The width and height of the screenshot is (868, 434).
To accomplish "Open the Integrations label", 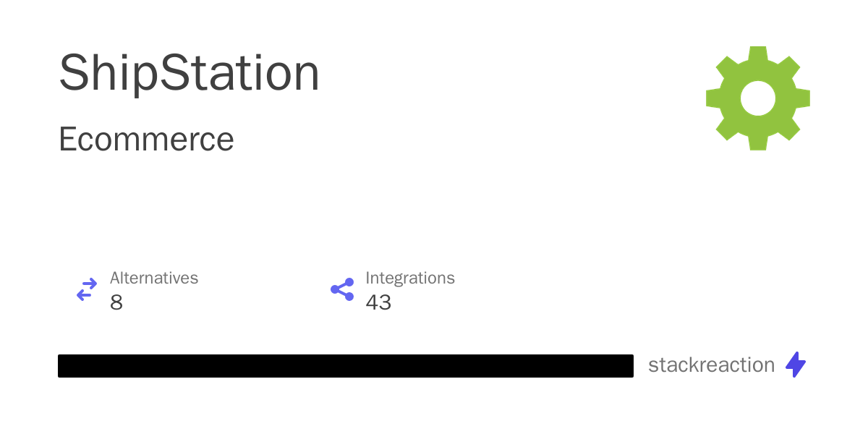I will 410,278.
